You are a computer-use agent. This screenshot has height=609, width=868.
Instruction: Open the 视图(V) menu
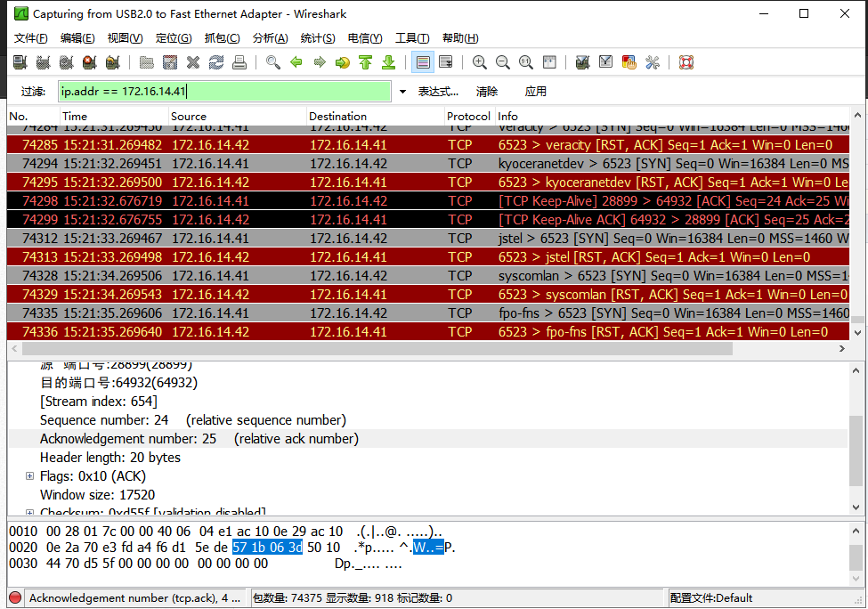pos(126,38)
